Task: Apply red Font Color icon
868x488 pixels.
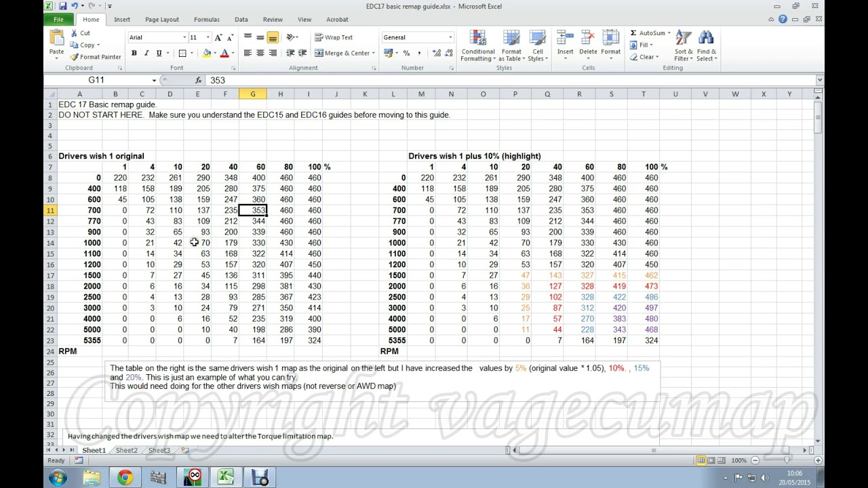Action: pos(224,53)
